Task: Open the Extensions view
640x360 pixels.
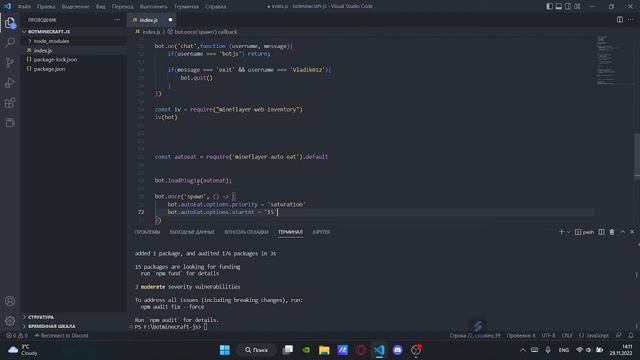Action: coord(10,102)
